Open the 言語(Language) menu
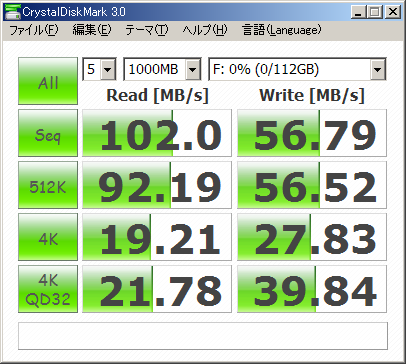Viewport: 406px width, 364px height. point(282,30)
